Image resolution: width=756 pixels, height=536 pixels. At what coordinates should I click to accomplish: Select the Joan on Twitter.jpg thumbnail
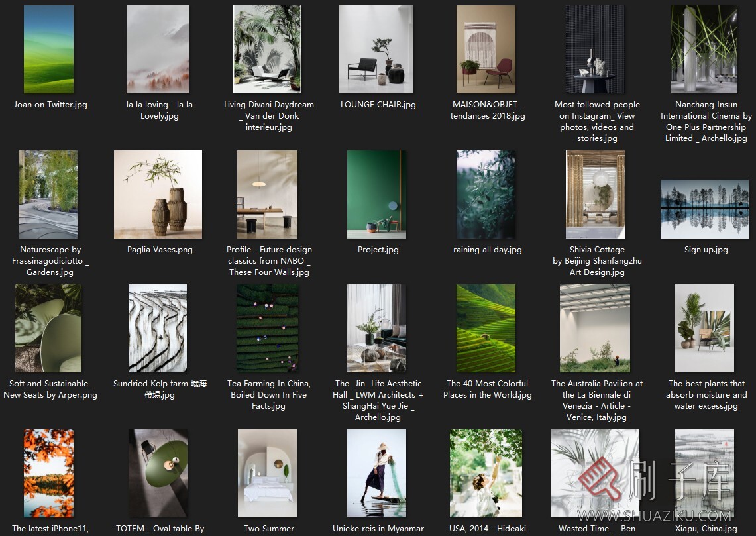(x=48, y=50)
